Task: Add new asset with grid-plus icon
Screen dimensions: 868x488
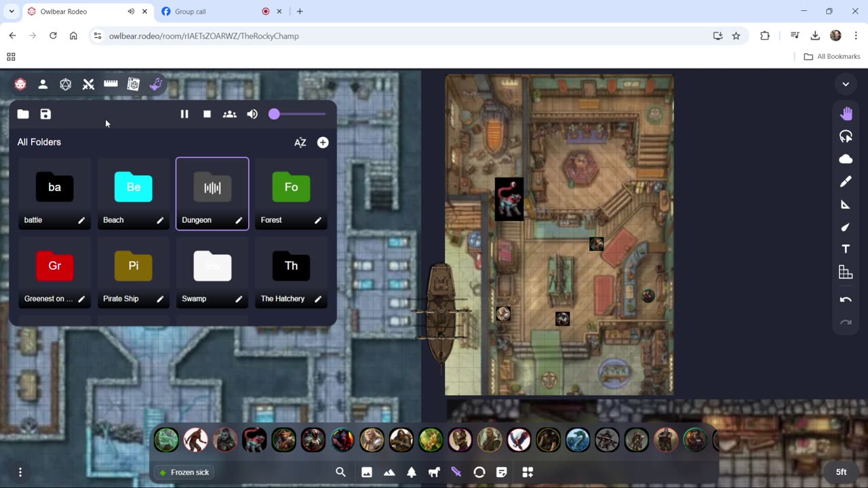Action: (528, 472)
